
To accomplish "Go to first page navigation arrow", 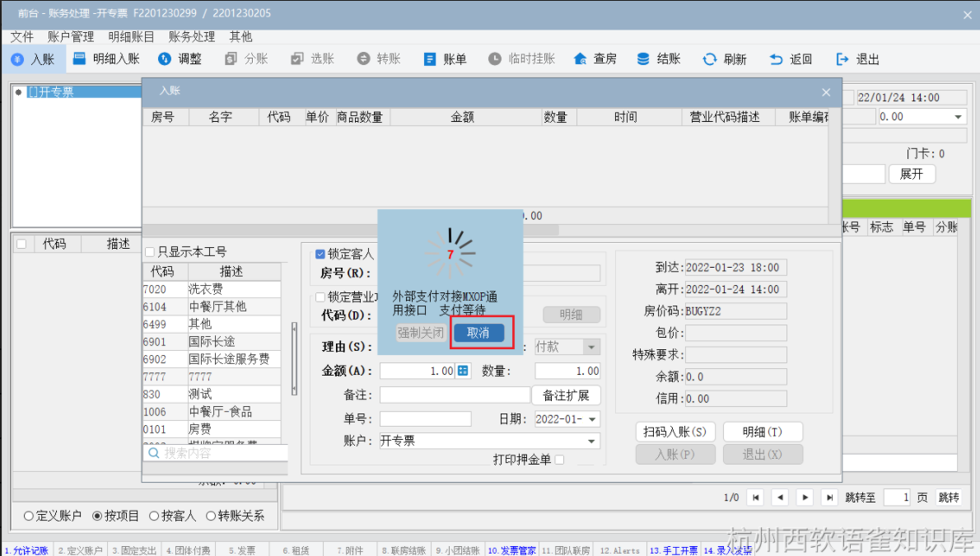I will 756,498.
